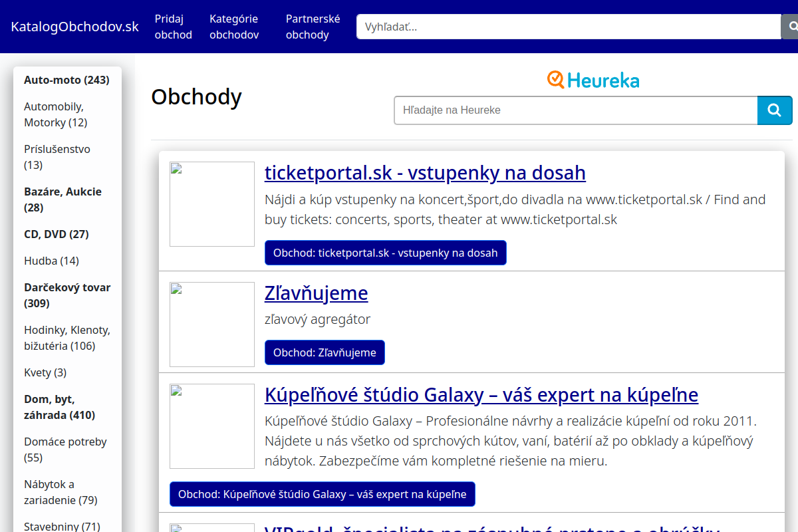Click Obchod: ticketportal.sk - vstupenky na dosah button

(x=386, y=253)
